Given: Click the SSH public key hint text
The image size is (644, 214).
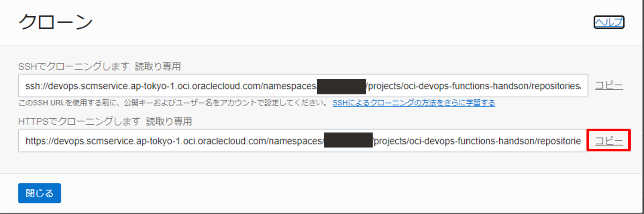Looking at the screenshot, I should pos(172,103).
